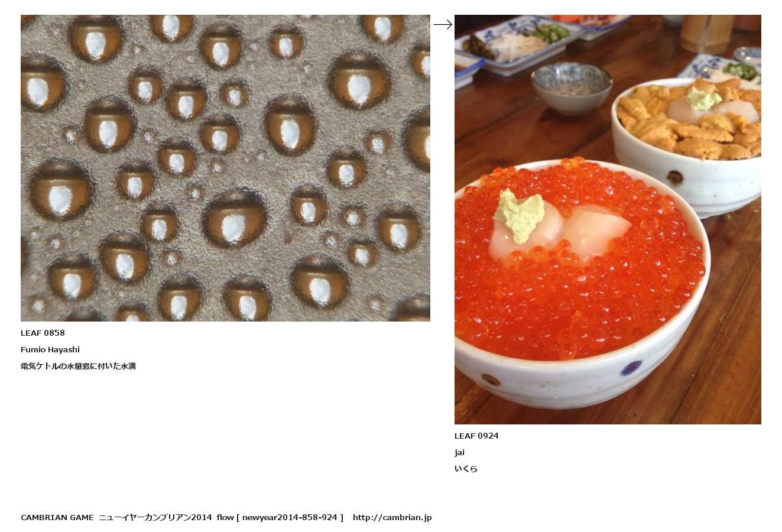Click the flow newyear2014-858-924 text
This screenshot has height=532, width=782.
click(x=280, y=517)
